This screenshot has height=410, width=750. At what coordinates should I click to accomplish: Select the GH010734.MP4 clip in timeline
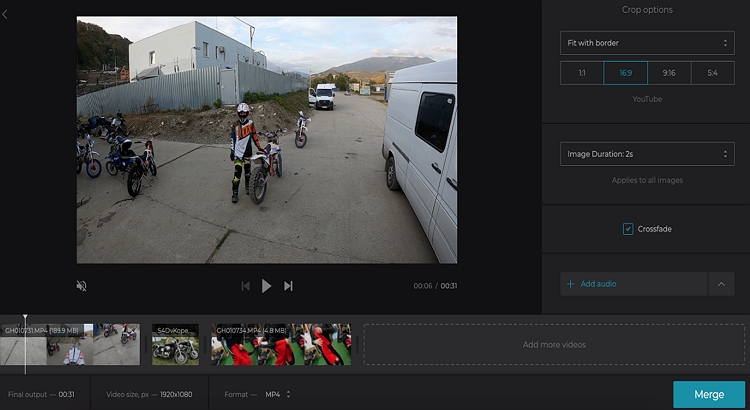pyautogui.click(x=281, y=344)
